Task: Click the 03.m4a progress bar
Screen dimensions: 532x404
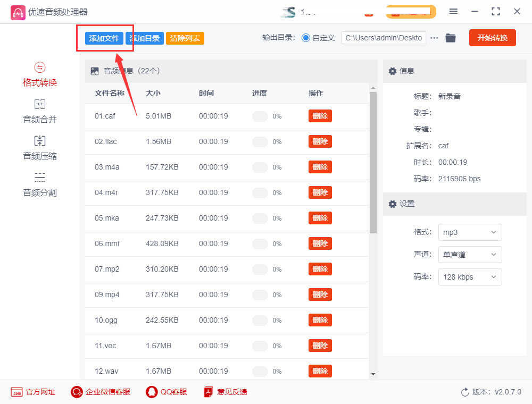Action: [260, 167]
